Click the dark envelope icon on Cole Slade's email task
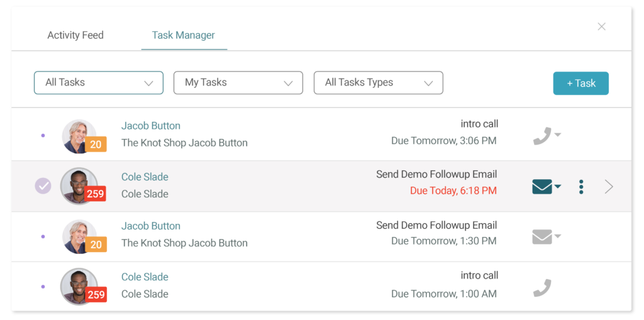This screenshot has height=320, width=644. (x=542, y=187)
